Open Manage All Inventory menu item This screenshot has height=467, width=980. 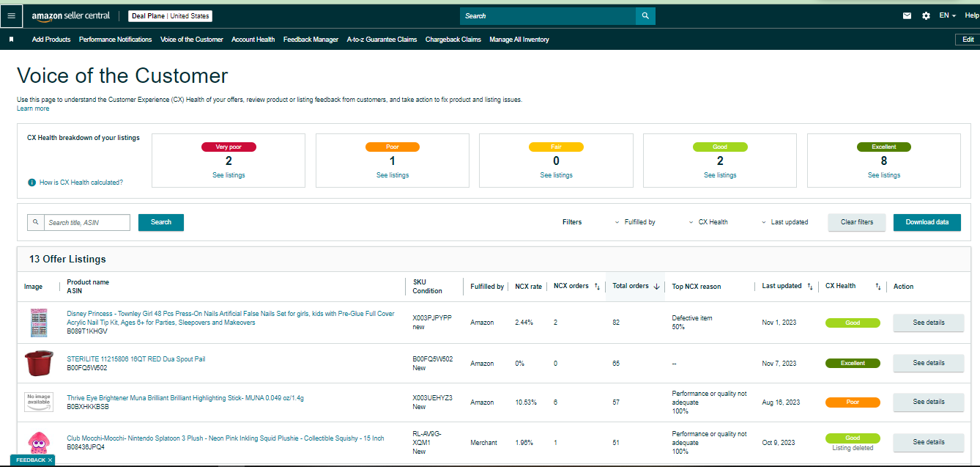[x=519, y=40]
